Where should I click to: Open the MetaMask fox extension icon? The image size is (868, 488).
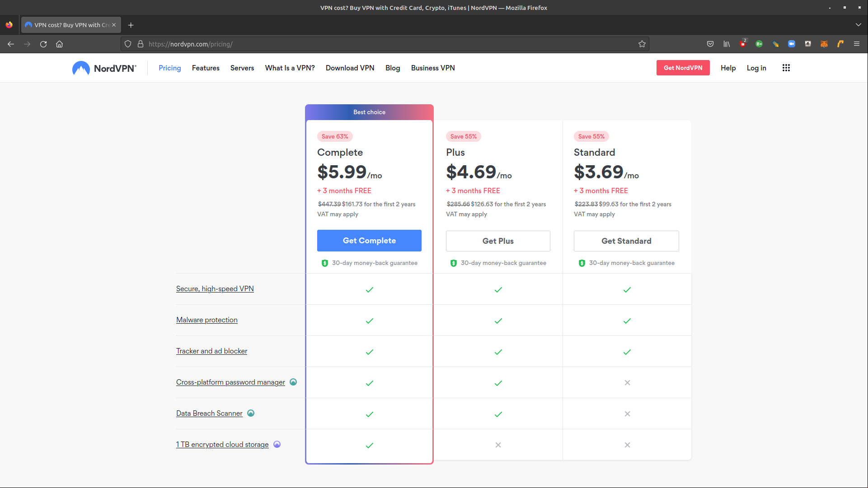(x=824, y=44)
